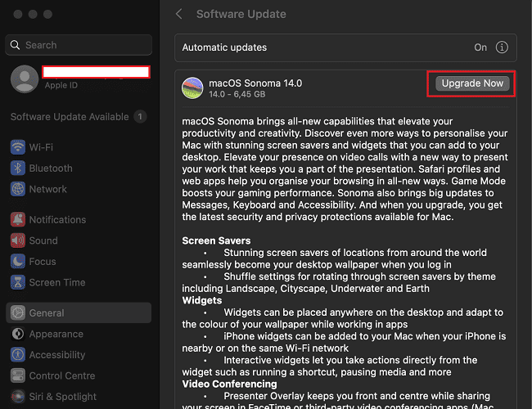The height and width of the screenshot is (409, 532).
Task: Open Notifications bell icon in sidebar
Action: [18, 220]
